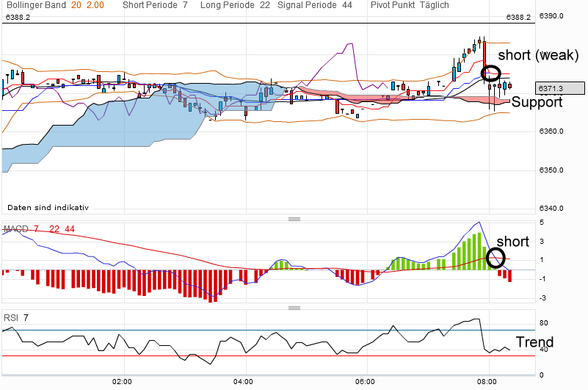Click the divider handle above MACD panel
The width and height of the screenshot is (588, 390).
(x=294, y=219)
